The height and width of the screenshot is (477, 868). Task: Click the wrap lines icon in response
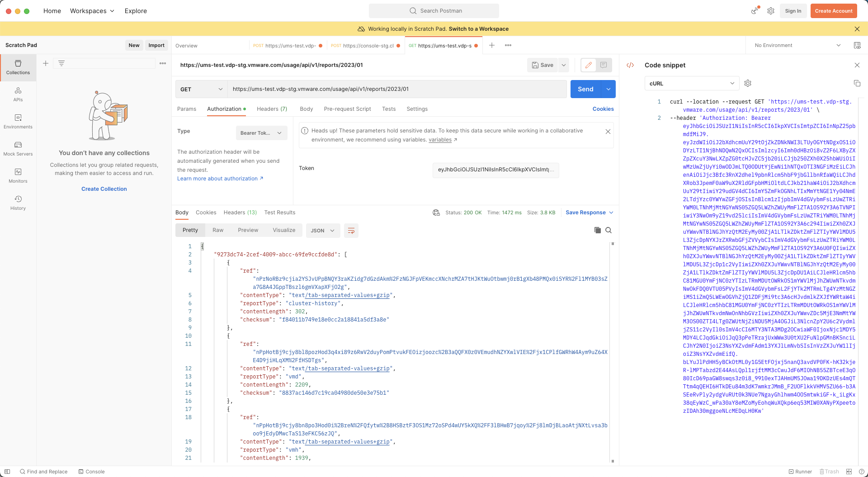tap(351, 231)
